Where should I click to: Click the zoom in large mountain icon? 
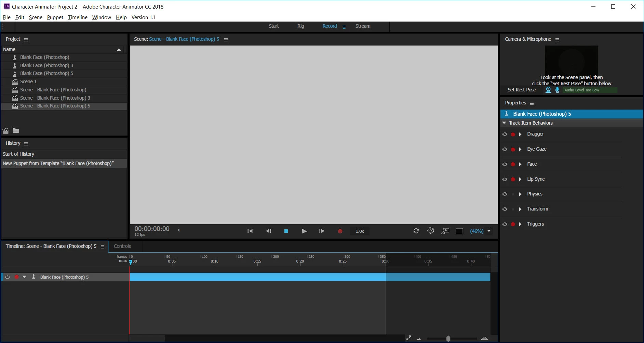(484, 339)
